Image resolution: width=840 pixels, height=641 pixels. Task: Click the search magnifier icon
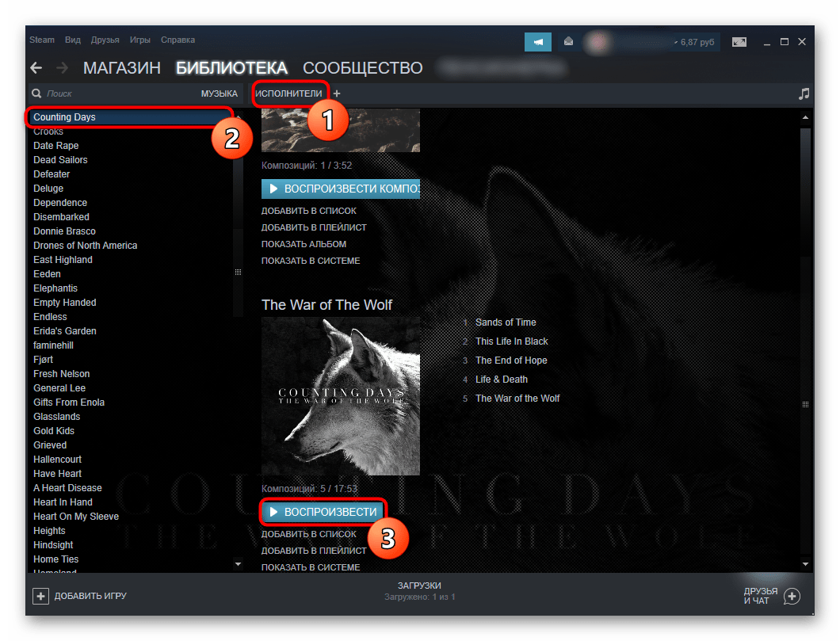pyautogui.click(x=36, y=93)
